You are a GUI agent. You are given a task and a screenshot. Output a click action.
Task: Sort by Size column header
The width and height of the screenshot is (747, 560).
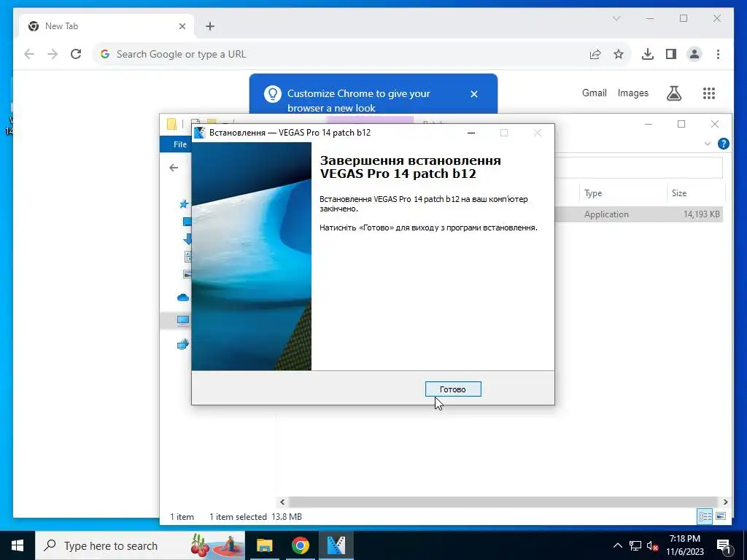point(695,192)
